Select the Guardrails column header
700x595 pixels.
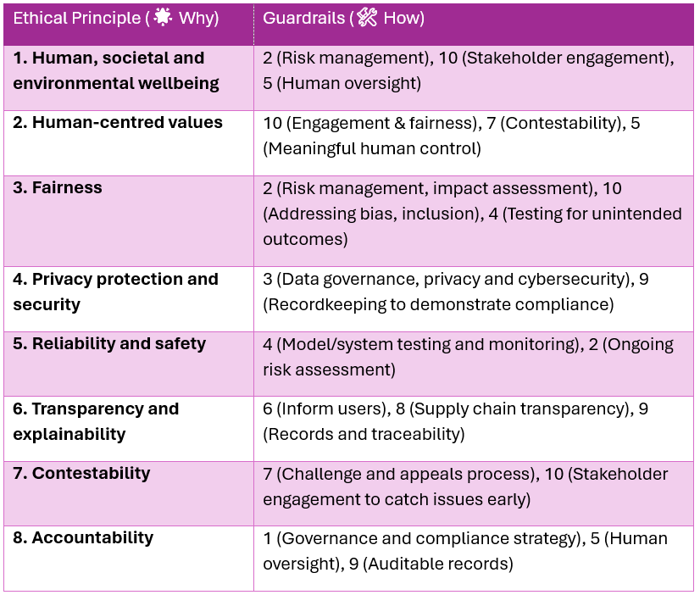(x=303, y=19)
